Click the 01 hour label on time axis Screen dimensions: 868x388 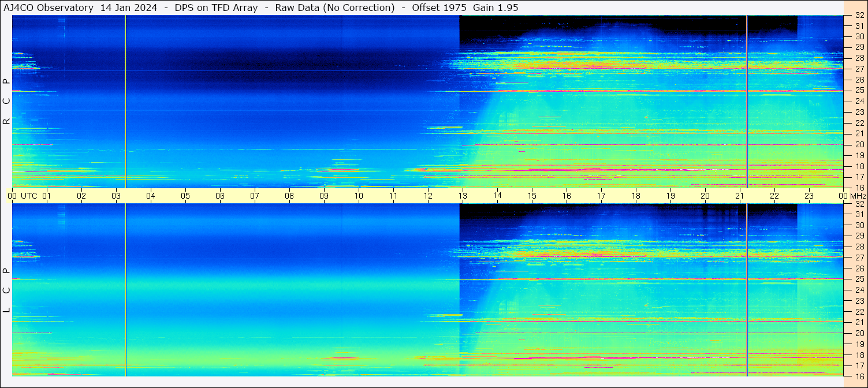47,196
